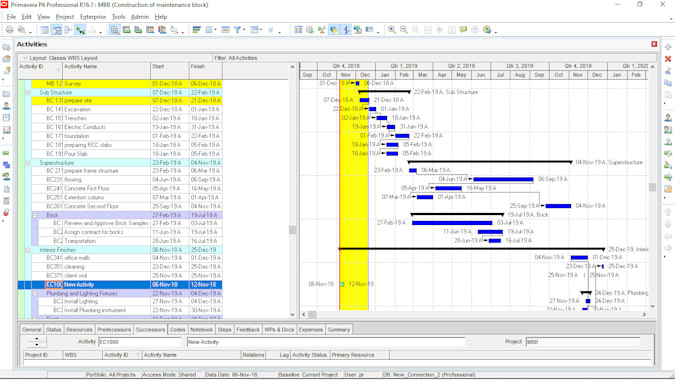
Task: Click the Reports chart icon in left sidebar
Action: tap(7, 130)
